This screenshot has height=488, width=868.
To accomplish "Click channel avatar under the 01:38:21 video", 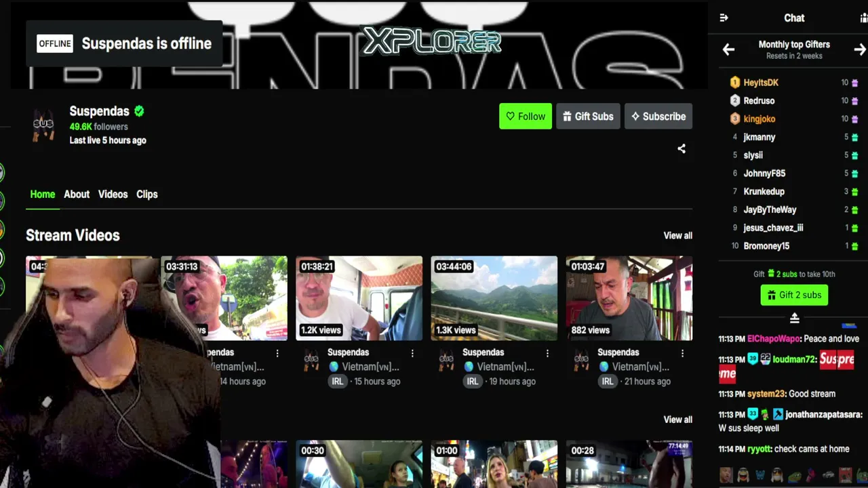I will tap(311, 361).
